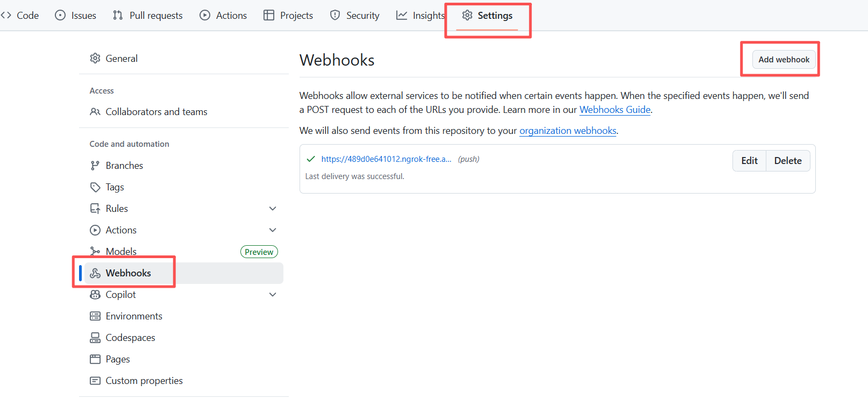Expand the Rules section chevron
The image size is (868, 406).
click(x=273, y=209)
